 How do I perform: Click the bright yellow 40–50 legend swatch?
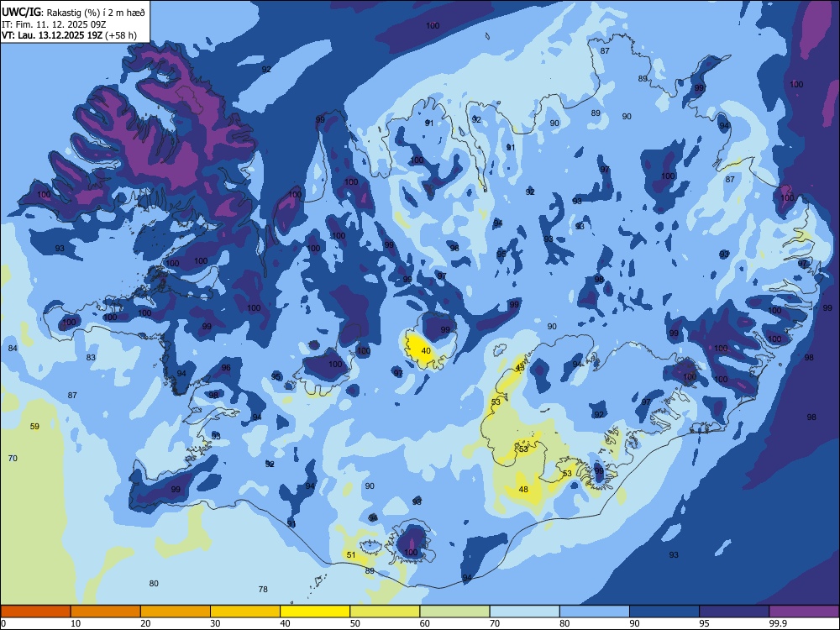(315, 612)
